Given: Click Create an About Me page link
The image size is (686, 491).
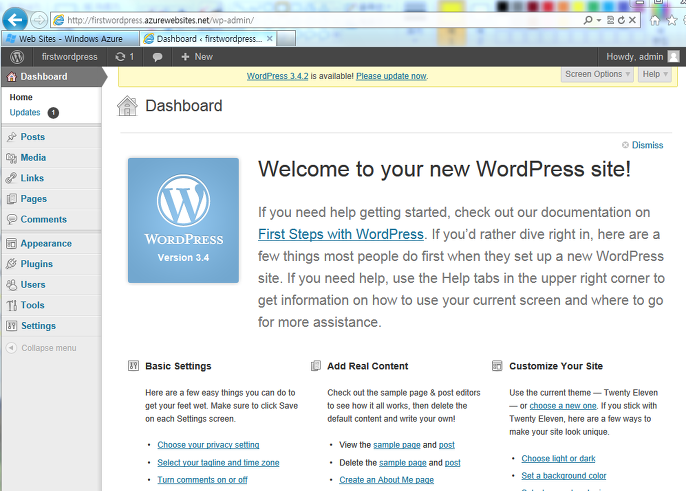Looking at the screenshot, I should [x=387, y=480].
